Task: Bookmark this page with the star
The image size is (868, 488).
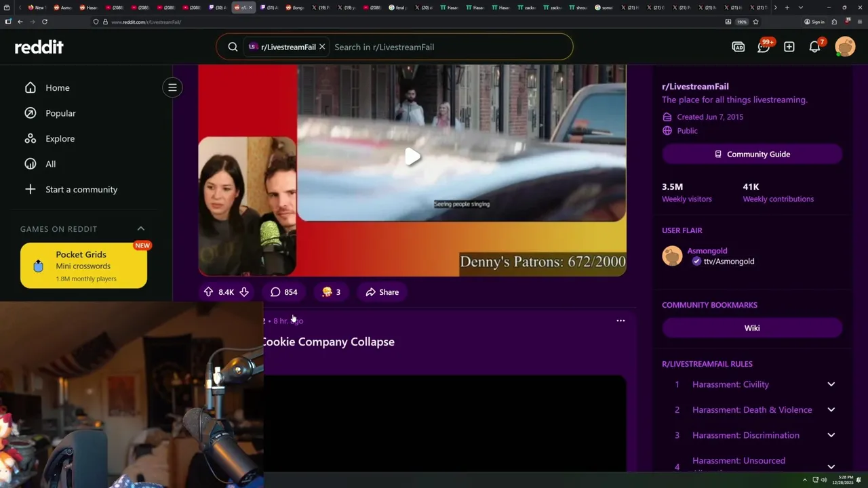Action: [x=755, y=22]
